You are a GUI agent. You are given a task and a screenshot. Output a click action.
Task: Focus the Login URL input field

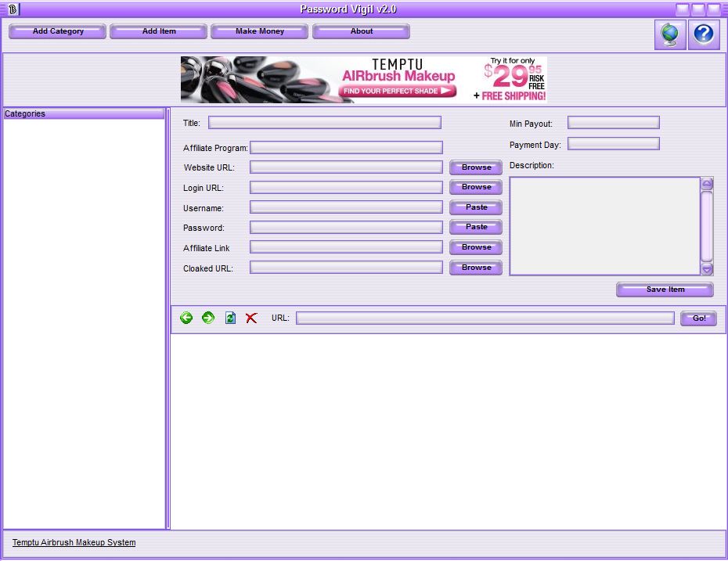click(346, 188)
